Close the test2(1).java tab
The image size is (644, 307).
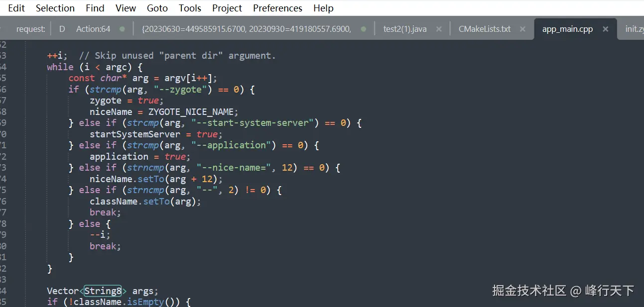coord(439,29)
